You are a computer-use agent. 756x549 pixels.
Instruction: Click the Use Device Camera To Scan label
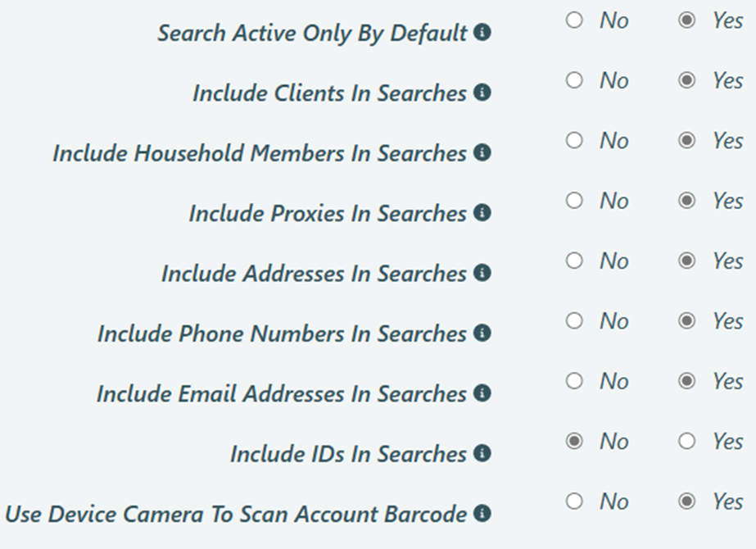click(x=238, y=514)
